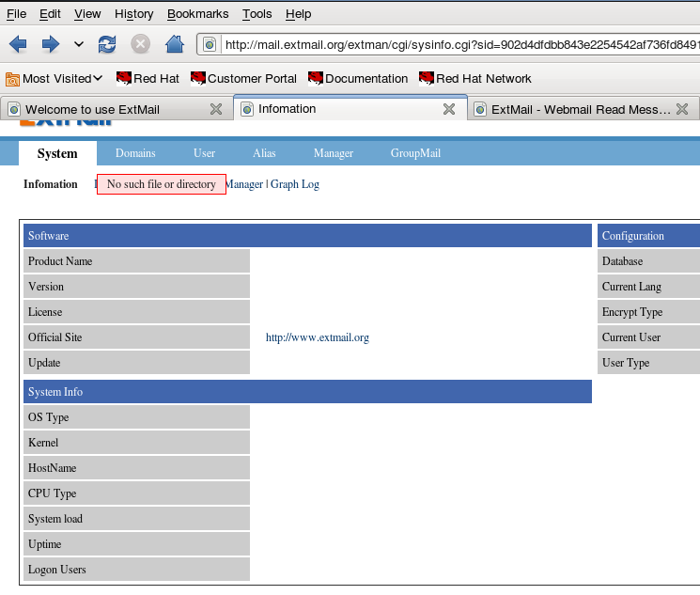700x595 pixels.
Task: Open the Alias navigation tab
Action: pyautogui.click(x=264, y=153)
